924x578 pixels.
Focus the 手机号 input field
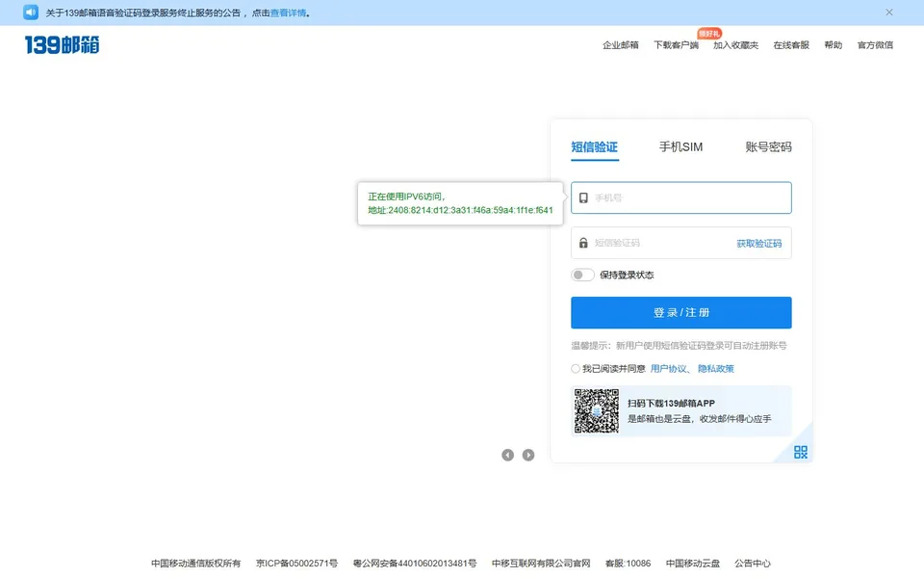tap(681, 197)
